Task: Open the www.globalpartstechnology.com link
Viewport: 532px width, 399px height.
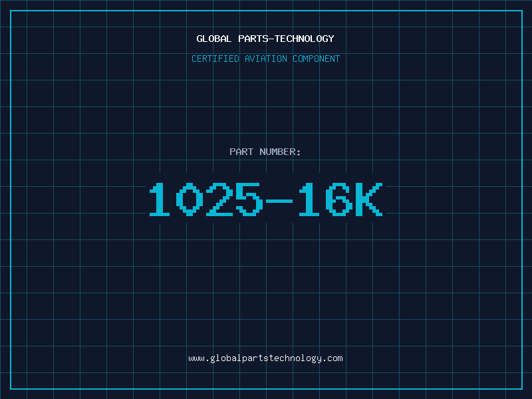Action: [265, 358]
